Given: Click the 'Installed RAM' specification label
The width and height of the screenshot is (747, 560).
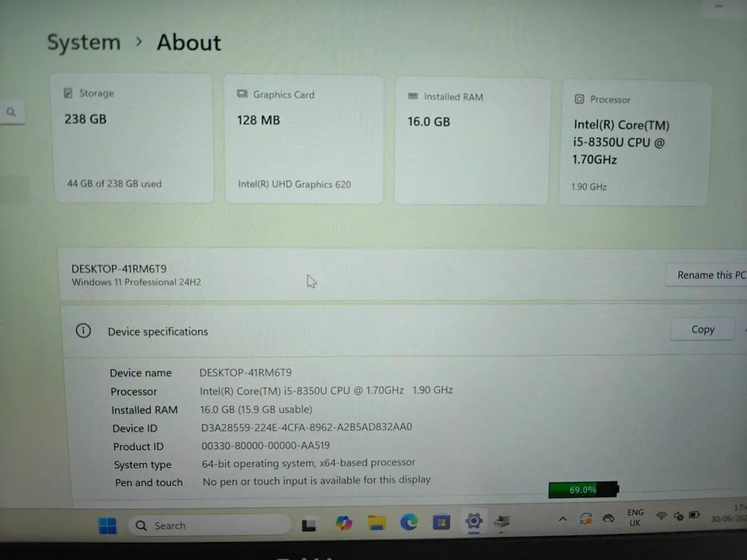Looking at the screenshot, I should (144, 410).
